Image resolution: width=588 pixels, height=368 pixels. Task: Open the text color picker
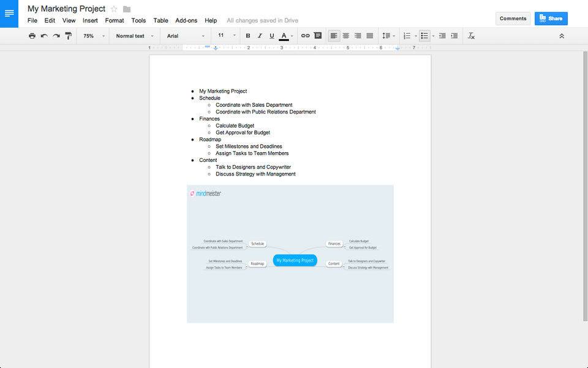[x=284, y=36]
